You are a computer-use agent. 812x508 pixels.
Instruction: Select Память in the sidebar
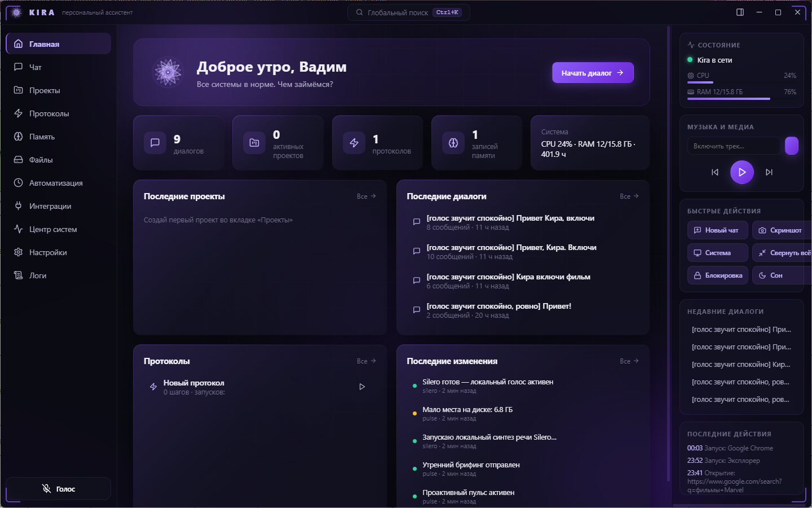click(x=59, y=137)
